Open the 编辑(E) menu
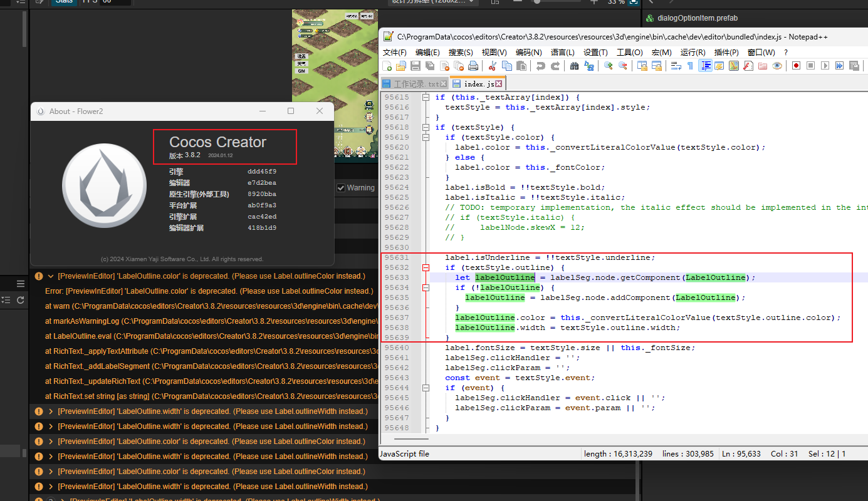Screen dimensions: 868x501 (427, 53)
